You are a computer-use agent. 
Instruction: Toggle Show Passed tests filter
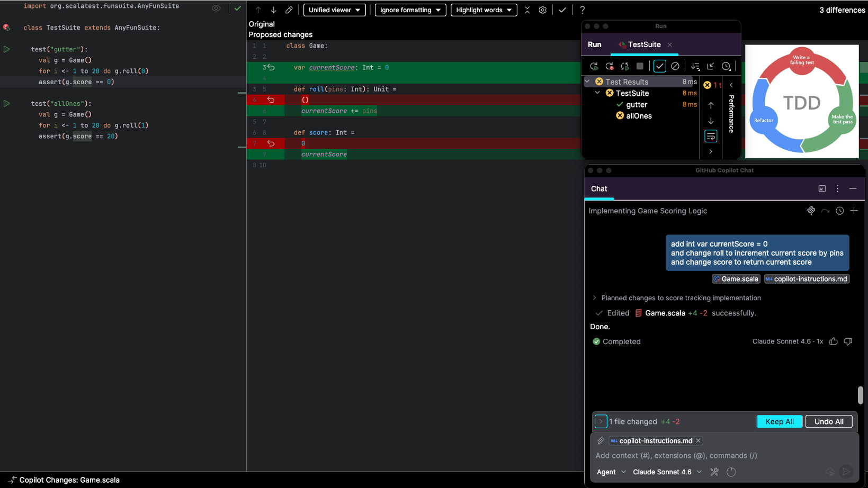[659, 66]
